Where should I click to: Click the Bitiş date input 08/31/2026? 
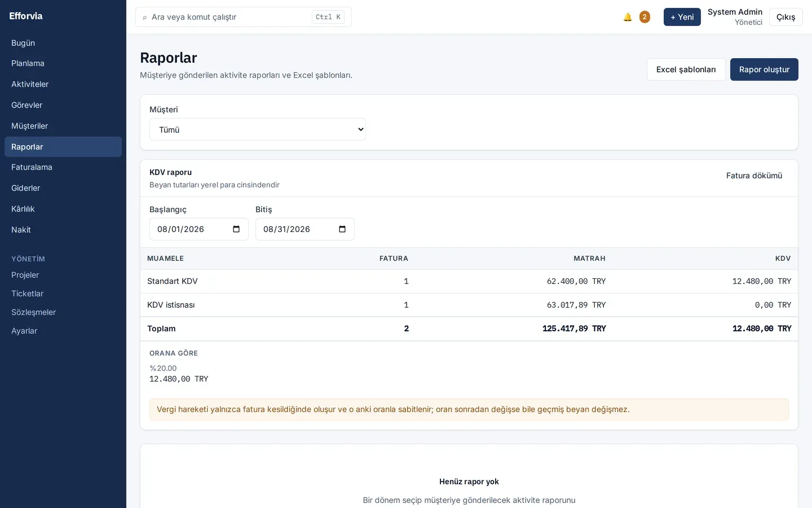[x=305, y=229]
